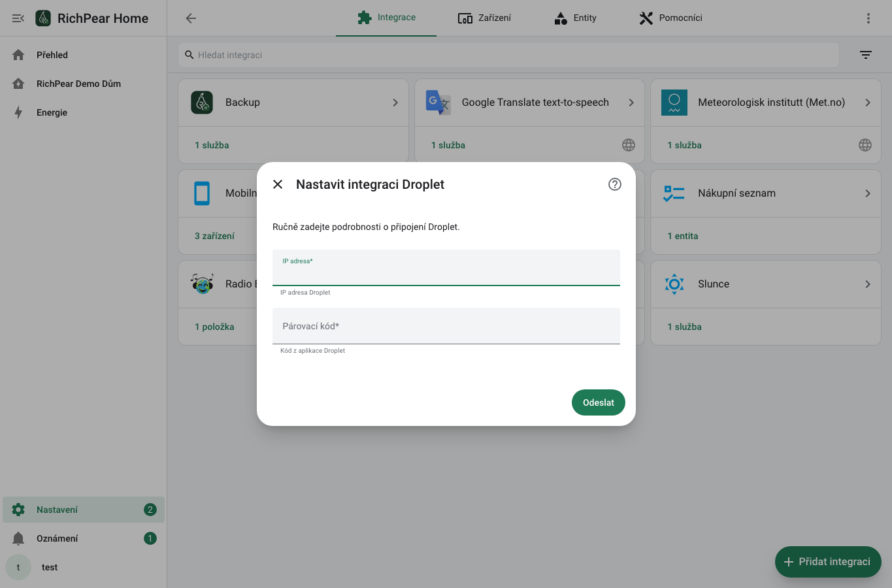Expand the Nákupní seznam chevron

868,193
